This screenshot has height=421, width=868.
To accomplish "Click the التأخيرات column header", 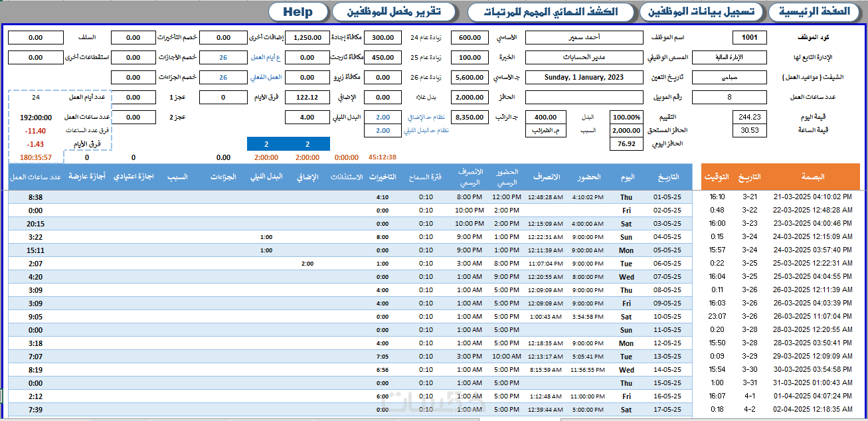I will [383, 177].
